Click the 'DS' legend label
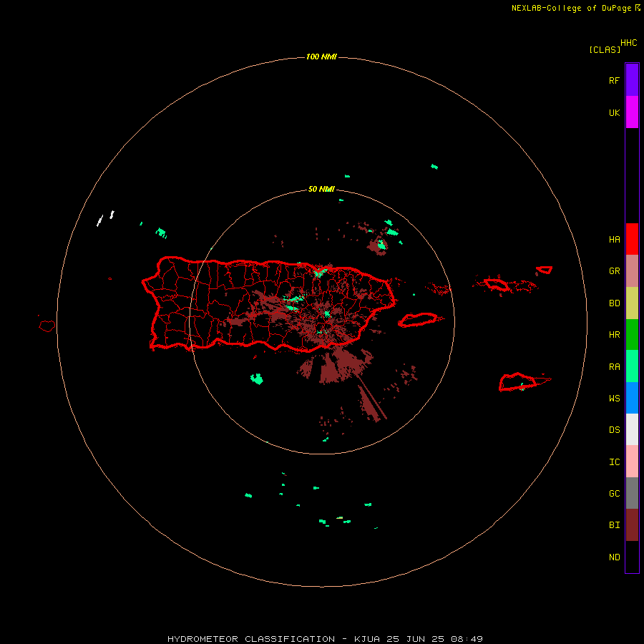The height and width of the screenshot is (644, 644). [614, 429]
